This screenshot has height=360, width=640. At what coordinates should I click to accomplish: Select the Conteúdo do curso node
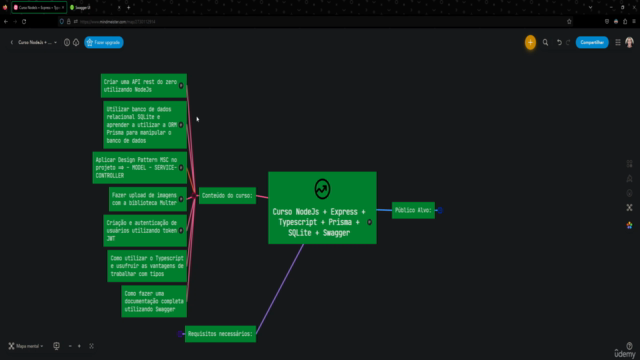[x=227, y=196]
